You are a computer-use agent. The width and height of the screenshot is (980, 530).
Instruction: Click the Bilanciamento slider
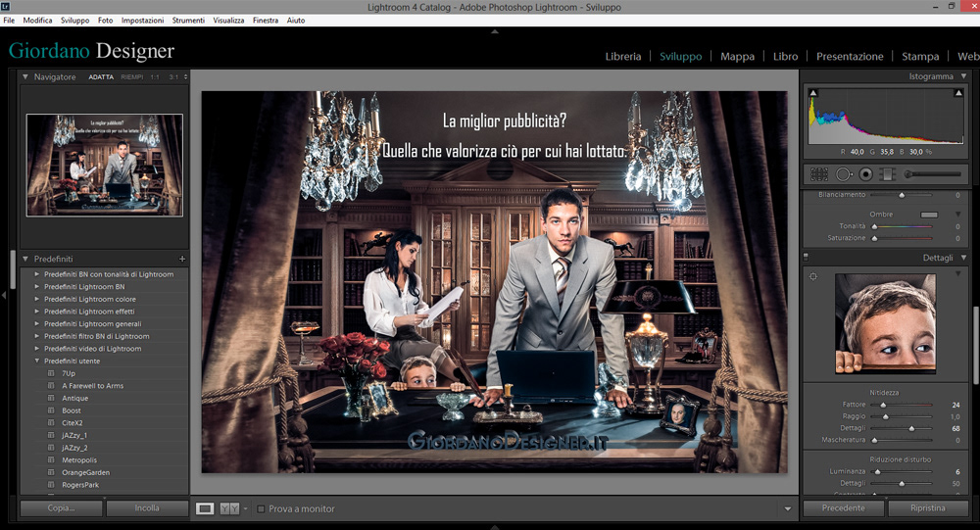tap(902, 195)
